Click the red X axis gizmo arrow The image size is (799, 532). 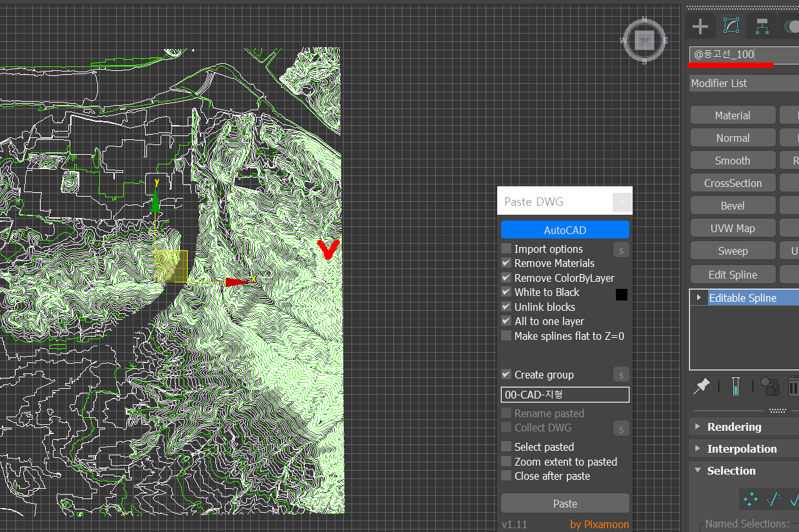click(x=237, y=282)
